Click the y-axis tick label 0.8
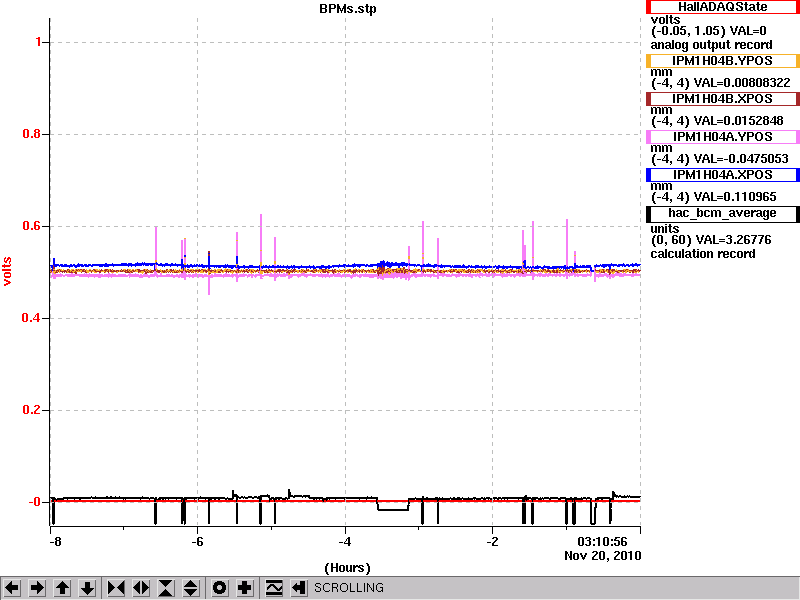Image resolution: width=800 pixels, height=600 pixels. tap(32, 134)
